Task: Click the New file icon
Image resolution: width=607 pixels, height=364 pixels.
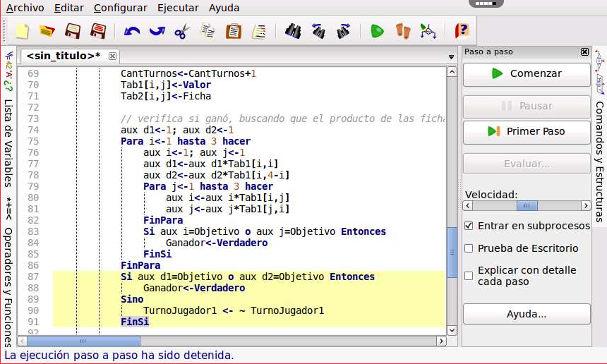Action: [x=22, y=31]
